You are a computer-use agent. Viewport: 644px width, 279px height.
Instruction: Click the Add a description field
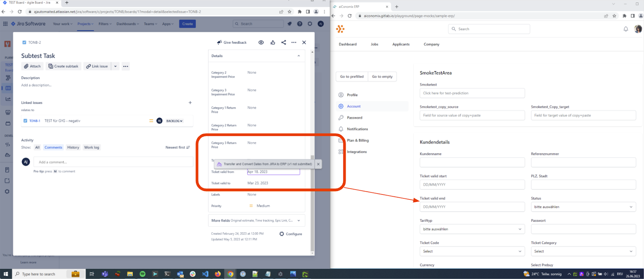pyautogui.click(x=36, y=85)
